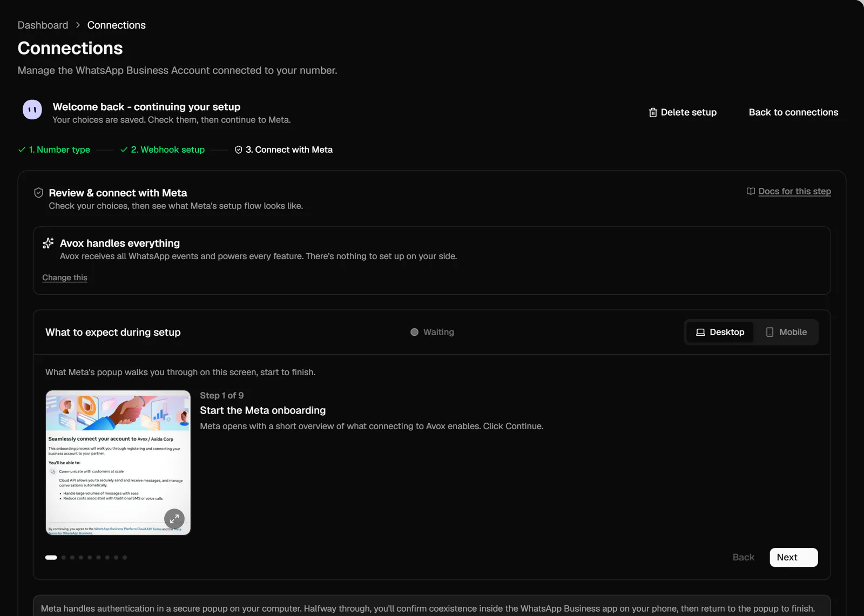Screen dimensions: 864x616
Task: Switch preview to Desktop view
Action: pyautogui.click(x=720, y=332)
